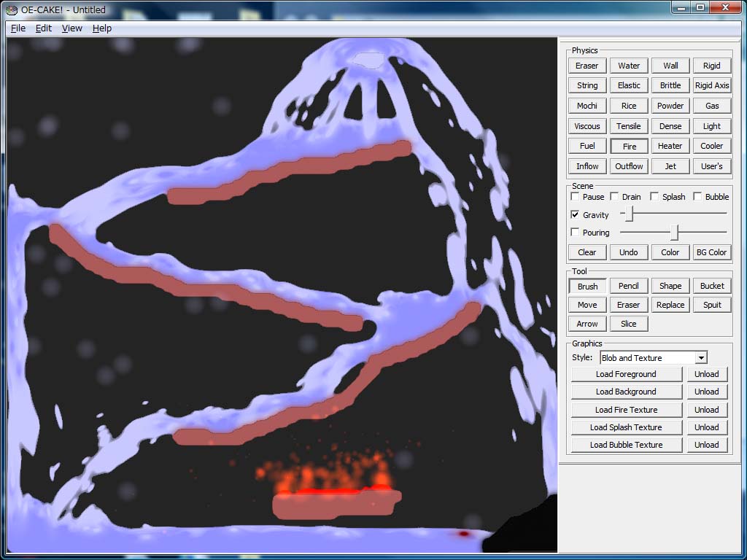
Task: Select the Eraser tool in Tool group
Action: point(629,305)
